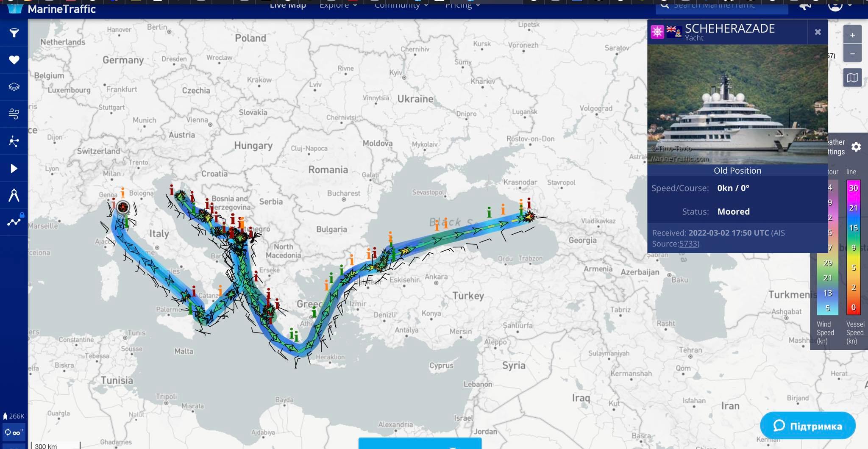
Task: Select the distance measuring compass tool
Action: pos(14,195)
